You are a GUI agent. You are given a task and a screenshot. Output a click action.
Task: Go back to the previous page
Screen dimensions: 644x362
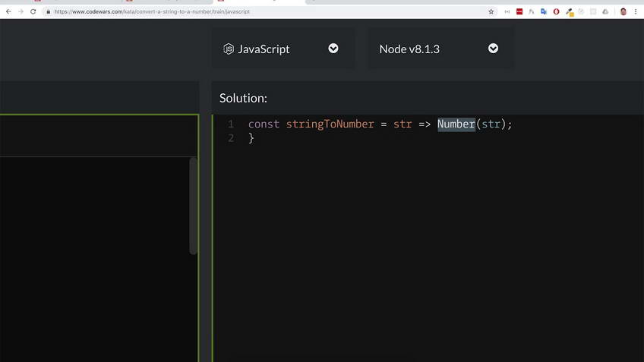[x=8, y=11]
